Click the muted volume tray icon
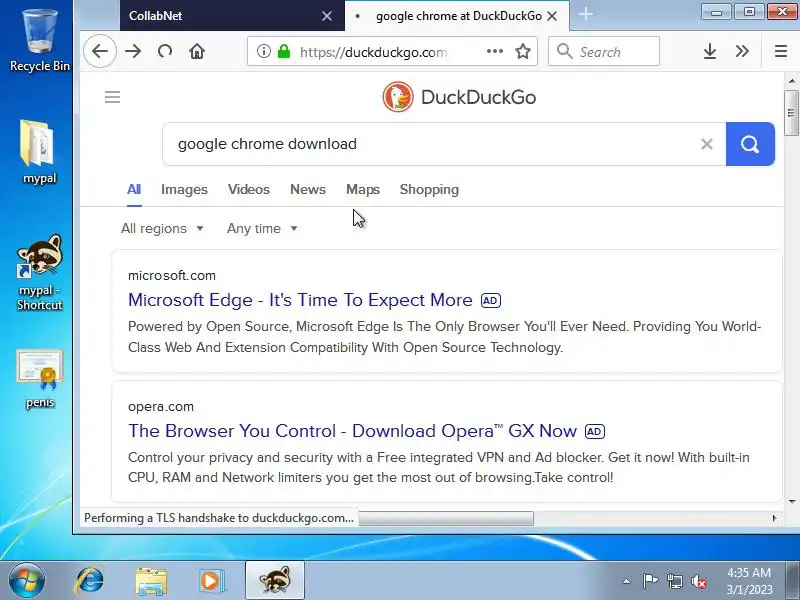Screen dimensions: 800x600 click(x=698, y=581)
